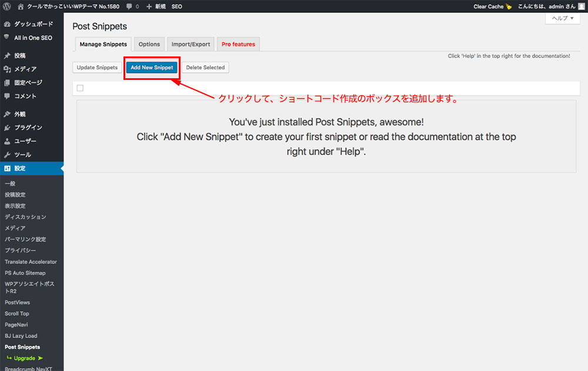Viewport: 588px width, 371px height.
Task: Click the Plugins plug icon
Action: (x=7, y=128)
